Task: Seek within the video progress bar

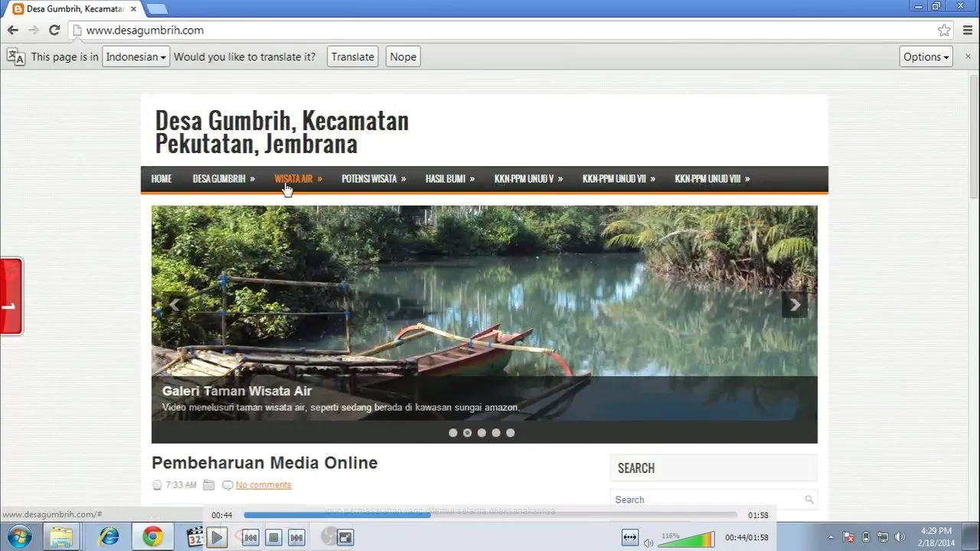Action: click(490, 515)
